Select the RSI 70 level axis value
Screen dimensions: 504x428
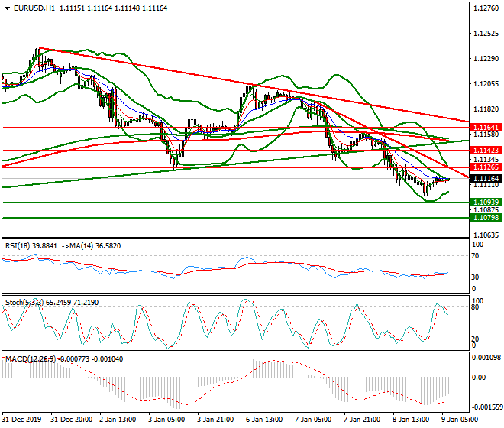pyautogui.click(x=475, y=256)
